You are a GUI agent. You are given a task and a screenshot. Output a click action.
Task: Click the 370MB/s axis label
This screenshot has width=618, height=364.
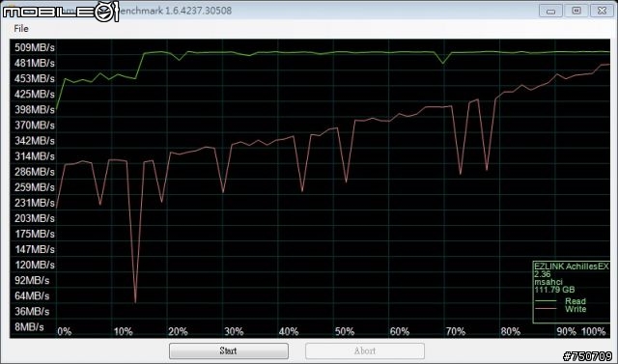[35, 125]
